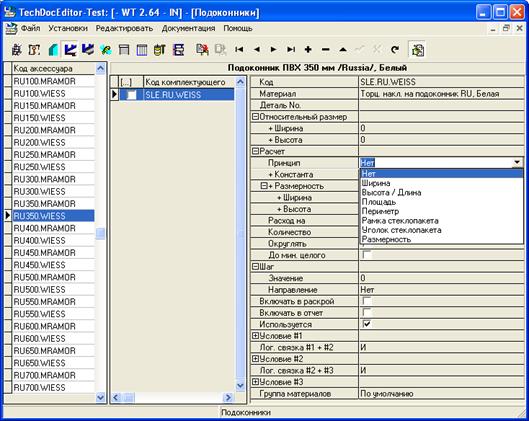Move to next record arrow

click(x=274, y=50)
